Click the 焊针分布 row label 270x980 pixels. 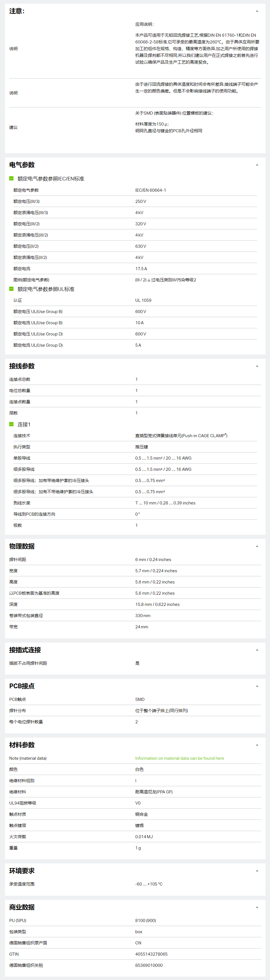click(17, 711)
